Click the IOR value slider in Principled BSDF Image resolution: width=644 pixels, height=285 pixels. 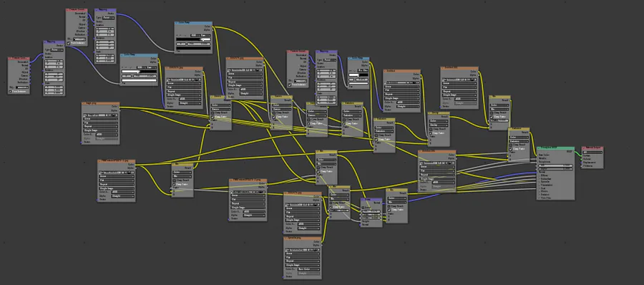pyautogui.click(x=555, y=165)
